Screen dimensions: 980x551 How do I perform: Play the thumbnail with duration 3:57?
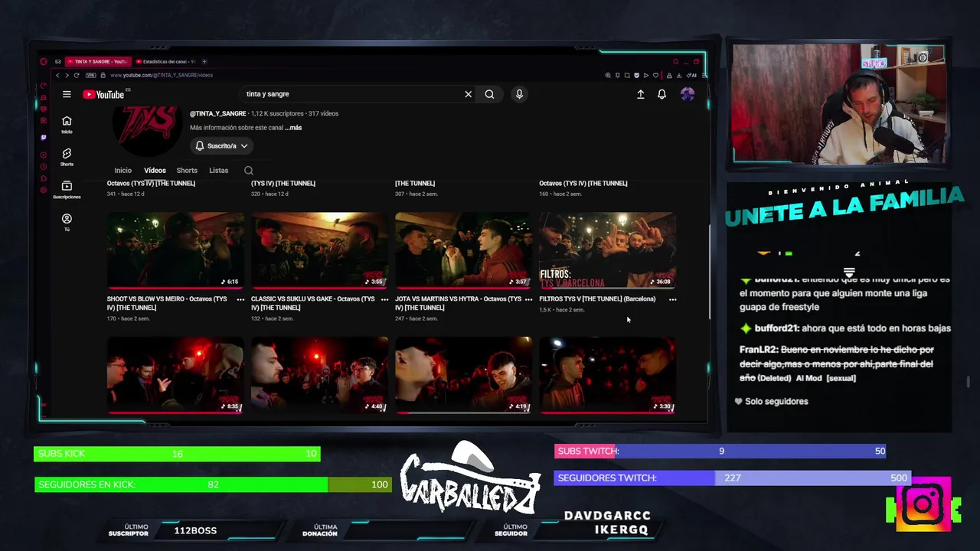463,250
